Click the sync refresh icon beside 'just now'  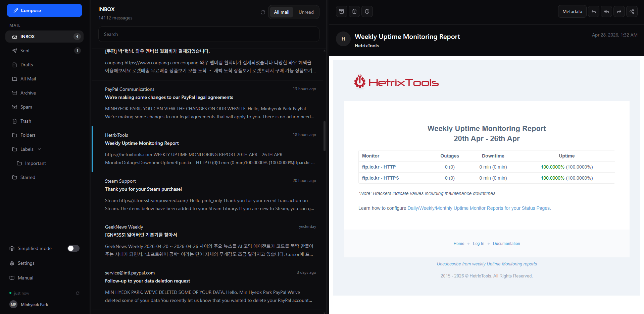[78, 293]
